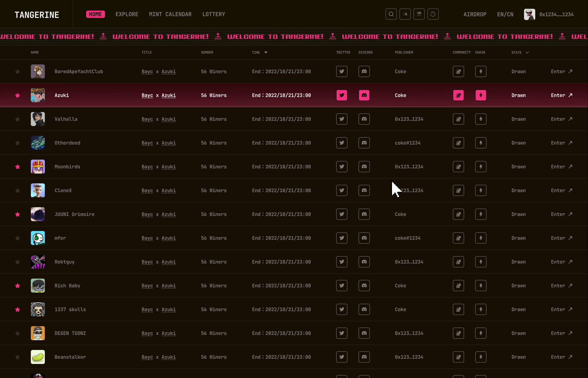Click Enter link for BoredApeYachtClub

tap(562, 71)
